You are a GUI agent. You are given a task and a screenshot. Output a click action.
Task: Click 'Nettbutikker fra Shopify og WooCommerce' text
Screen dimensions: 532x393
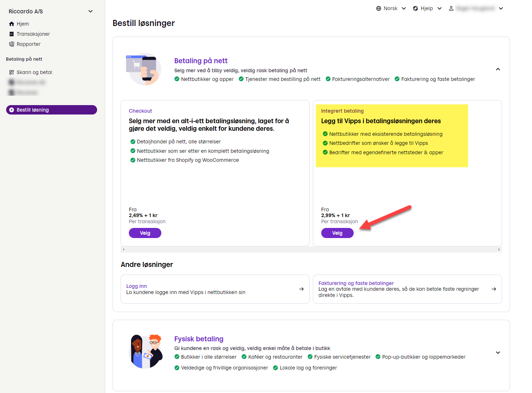[188, 160]
